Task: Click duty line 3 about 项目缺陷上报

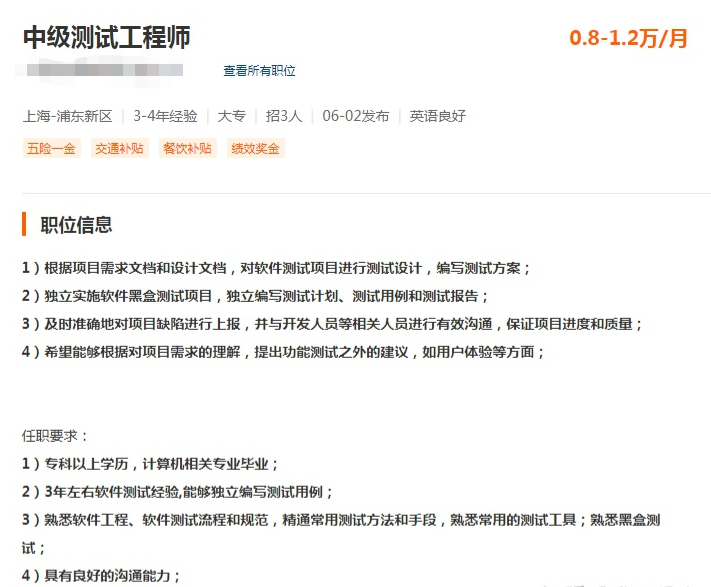Action: [332, 324]
